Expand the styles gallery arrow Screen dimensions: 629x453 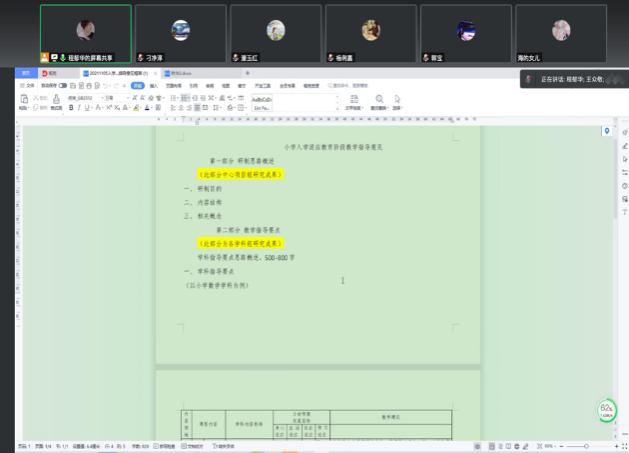pyautogui.click(x=337, y=109)
